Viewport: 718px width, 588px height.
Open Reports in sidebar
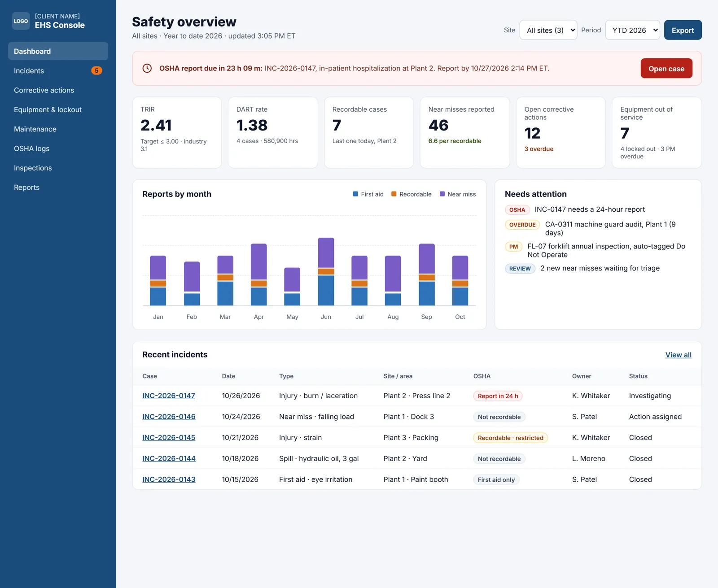pyautogui.click(x=58, y=187)
